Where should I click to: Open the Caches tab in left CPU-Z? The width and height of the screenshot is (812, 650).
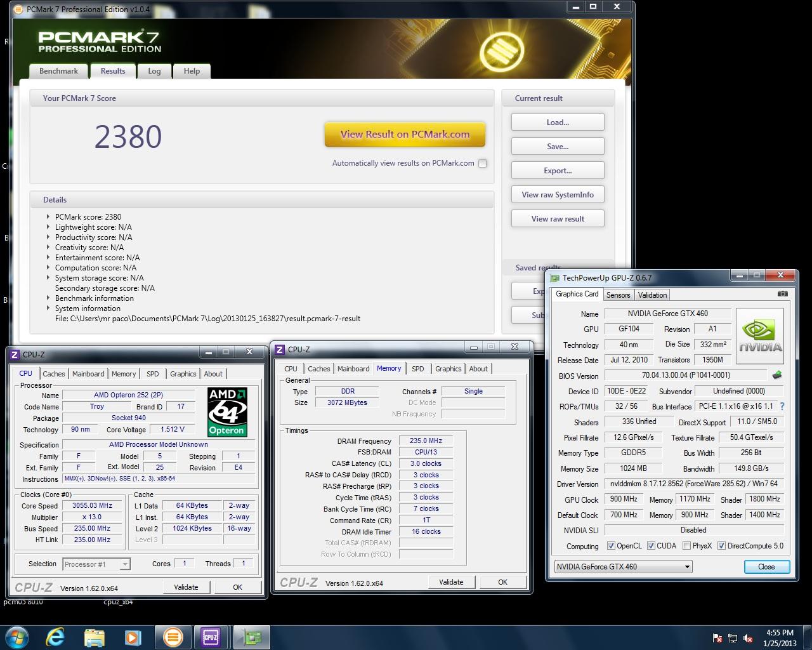tap(54, 374)
